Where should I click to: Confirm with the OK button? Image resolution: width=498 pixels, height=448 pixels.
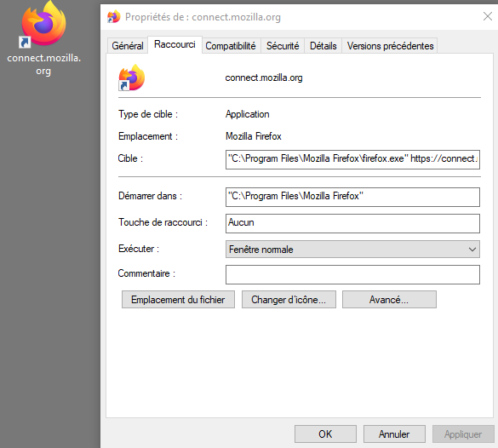coord(325,434)
